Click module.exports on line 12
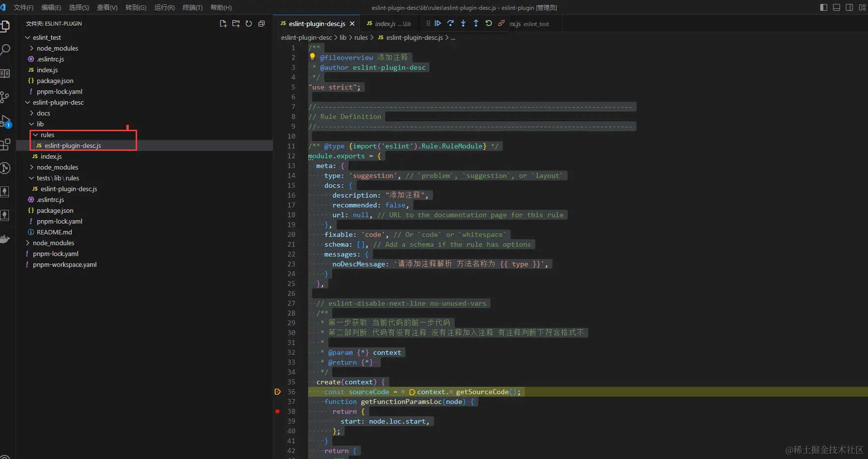Viewport: 868px width, 459px height. click(x=337, y=156)
